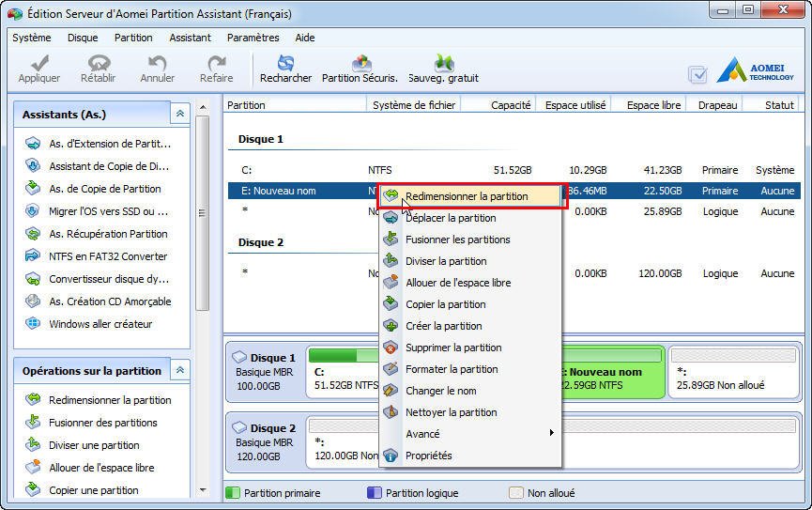Sort by the Statut column header
This screenshot has height=510, width=812.
point(773,104)
